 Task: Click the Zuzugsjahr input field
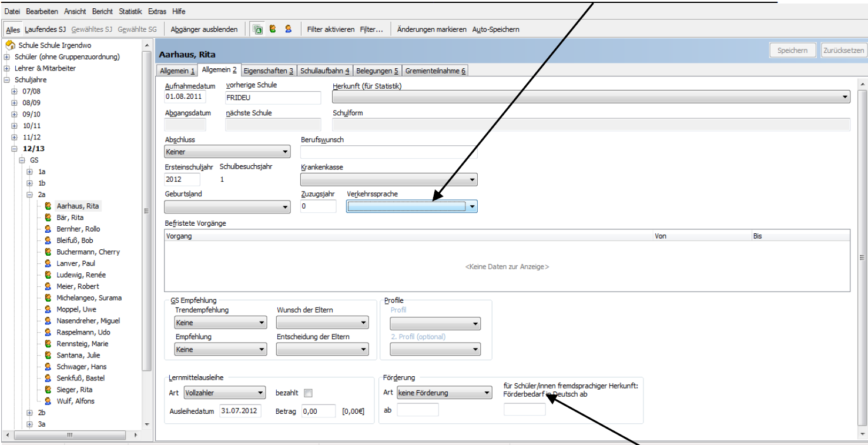[x=319, y=206]
